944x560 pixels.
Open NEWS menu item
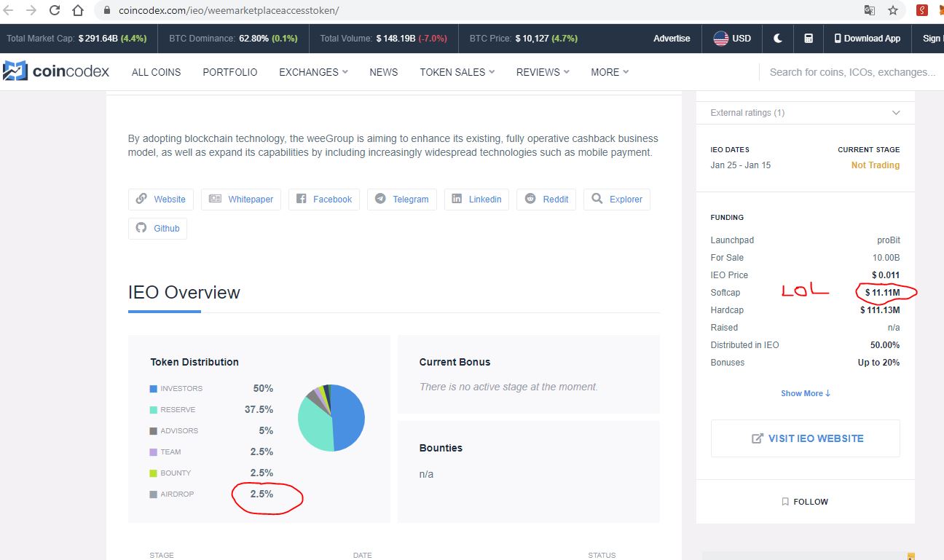point(384,72)
